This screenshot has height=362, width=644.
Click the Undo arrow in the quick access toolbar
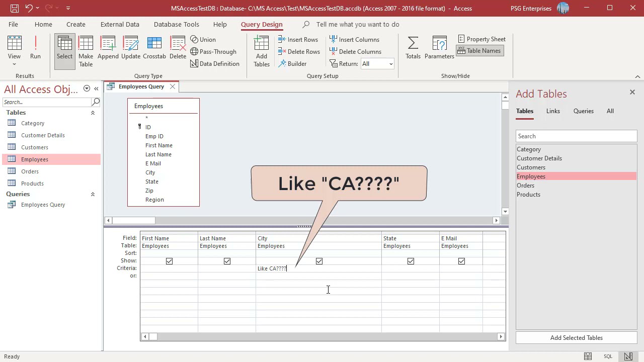29,8
